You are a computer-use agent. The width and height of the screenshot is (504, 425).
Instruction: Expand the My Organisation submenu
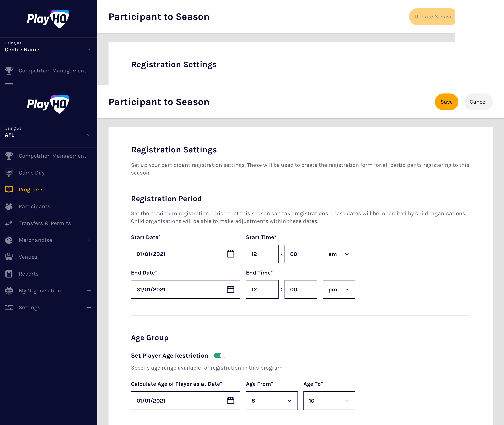point(89,291)
